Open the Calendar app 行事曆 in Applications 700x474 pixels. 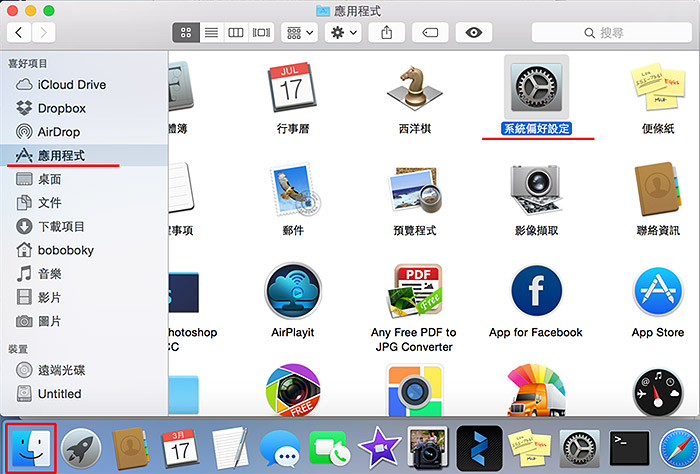[292, 88]
